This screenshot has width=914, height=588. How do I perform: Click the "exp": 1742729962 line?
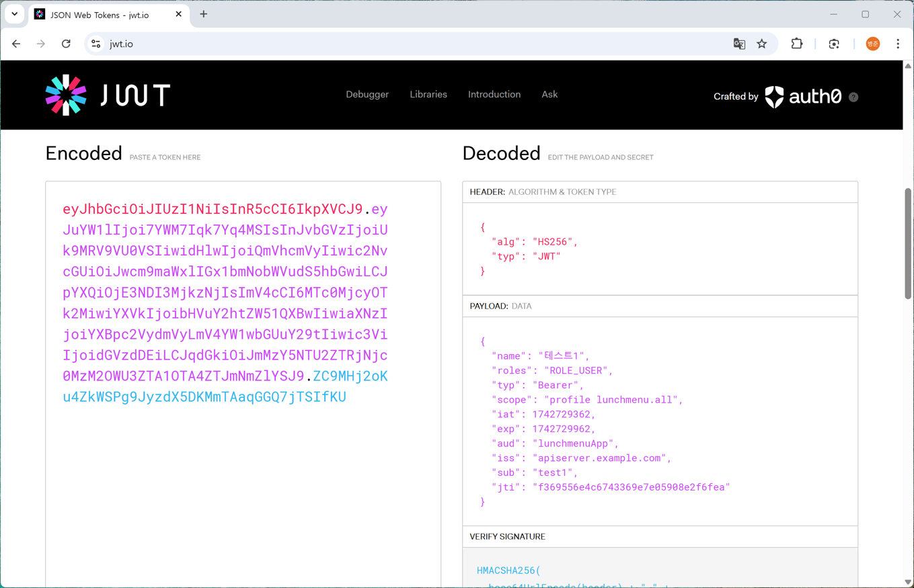pos(543,429)
